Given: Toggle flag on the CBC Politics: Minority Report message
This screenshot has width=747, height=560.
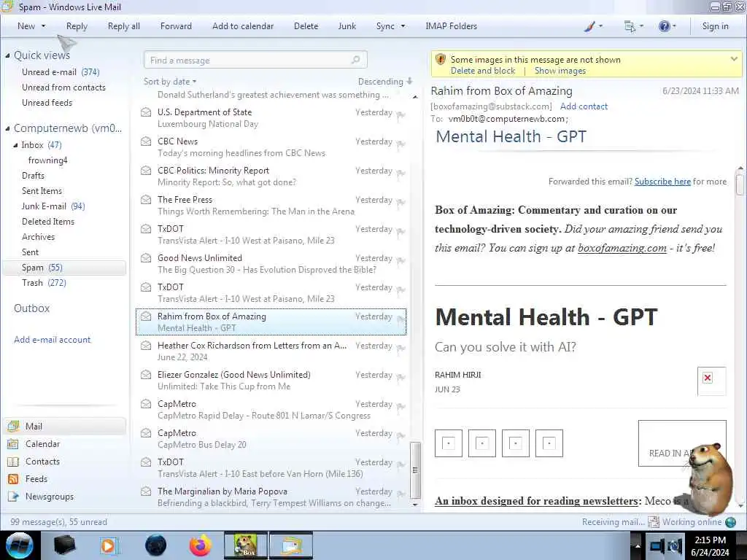Looking at the screenshot, I should point(400,174).
